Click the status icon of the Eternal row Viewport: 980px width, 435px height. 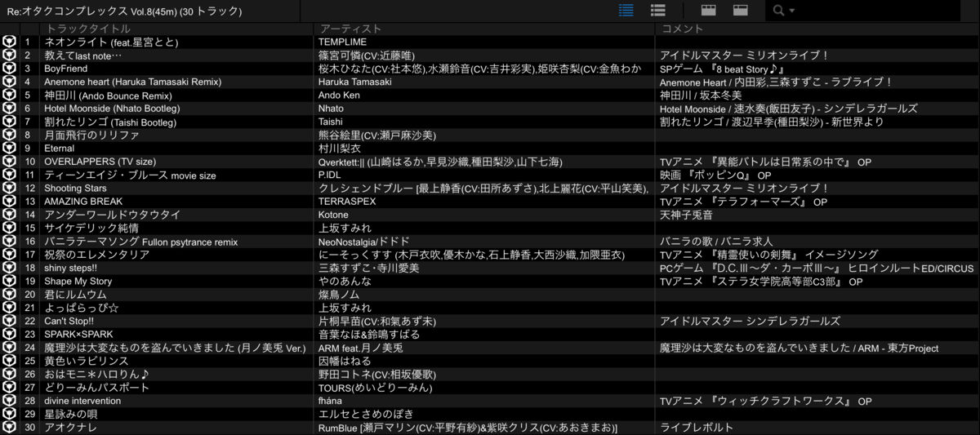point(9,148)
